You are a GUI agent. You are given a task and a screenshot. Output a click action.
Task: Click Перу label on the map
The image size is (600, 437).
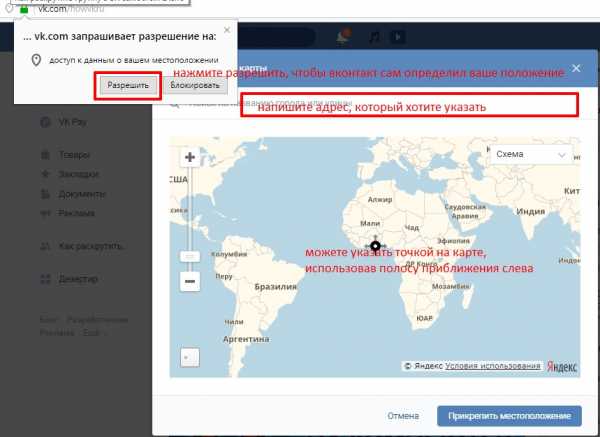tap(224, 276)
